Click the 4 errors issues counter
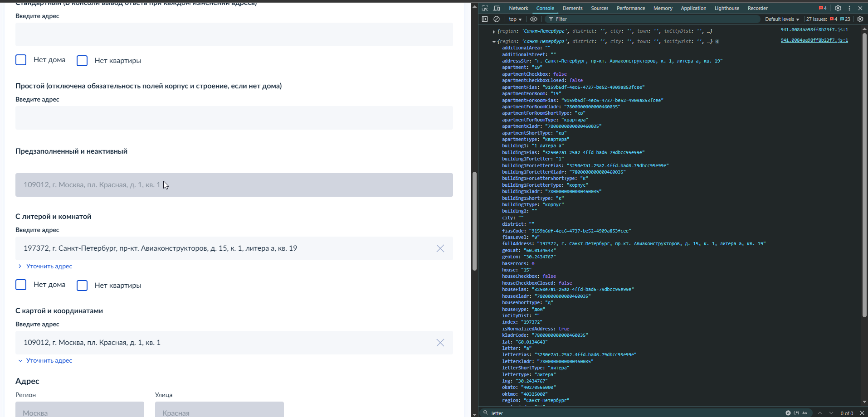868x417 pixels. (x=834, y=19)
